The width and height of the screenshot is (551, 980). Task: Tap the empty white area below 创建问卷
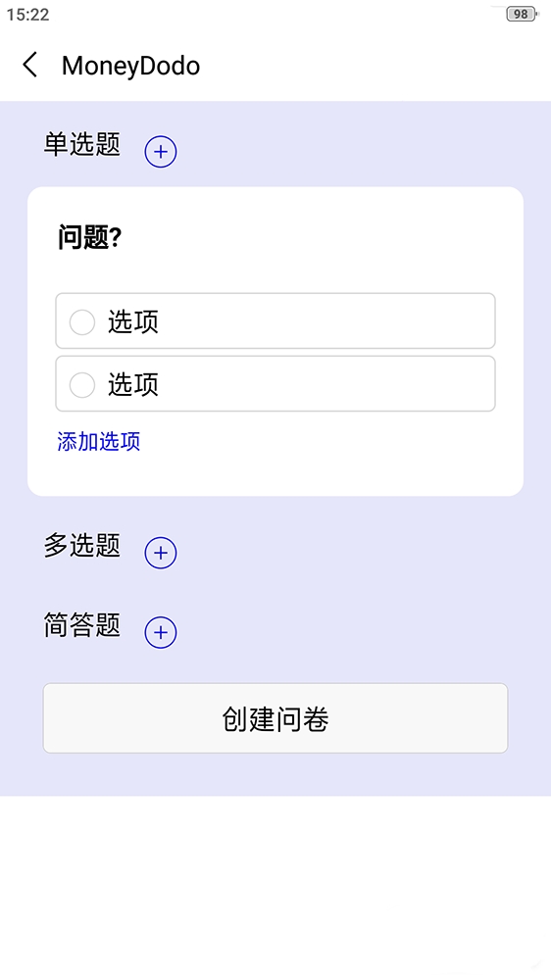pyautogui.click(x=275, y=888)
